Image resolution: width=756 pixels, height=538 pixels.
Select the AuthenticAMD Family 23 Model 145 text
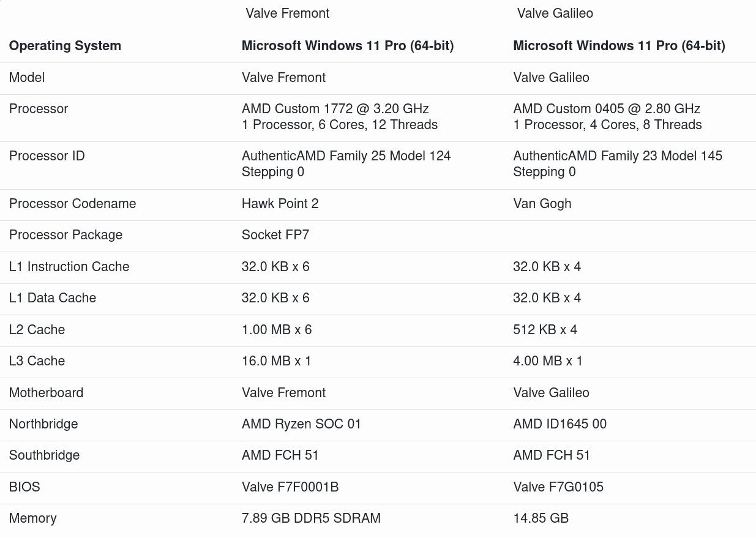617,156
